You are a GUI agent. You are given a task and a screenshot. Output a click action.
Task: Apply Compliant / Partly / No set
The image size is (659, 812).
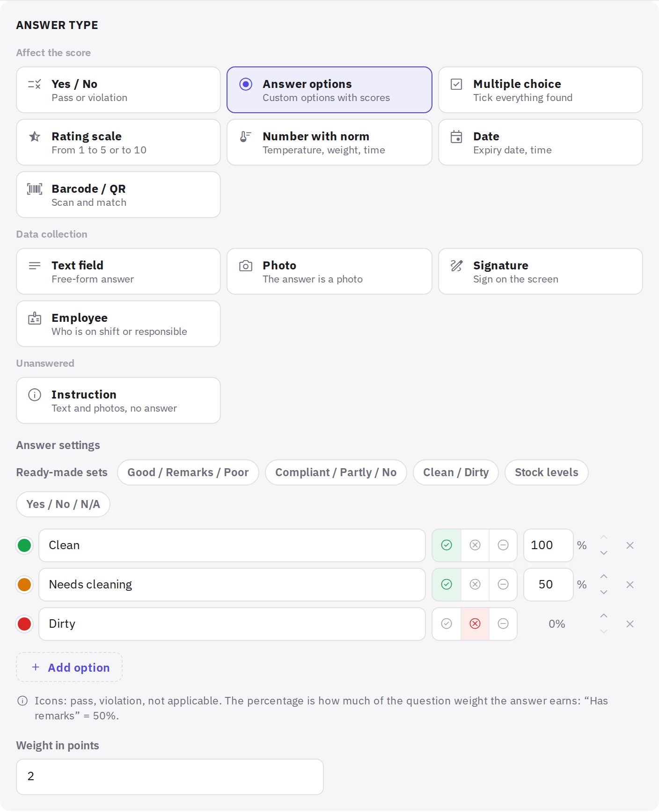tap(336, 472)
